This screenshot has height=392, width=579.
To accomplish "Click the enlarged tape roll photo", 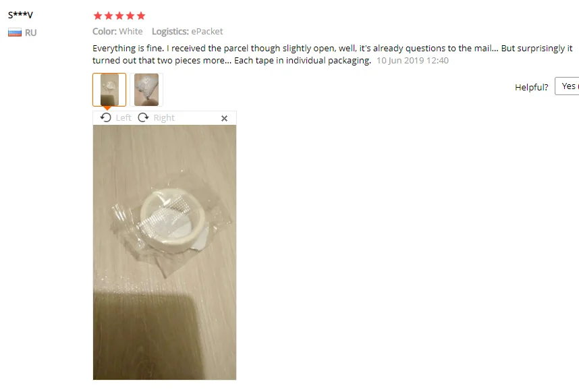I will pyautogui.click(x=165, y=252).
